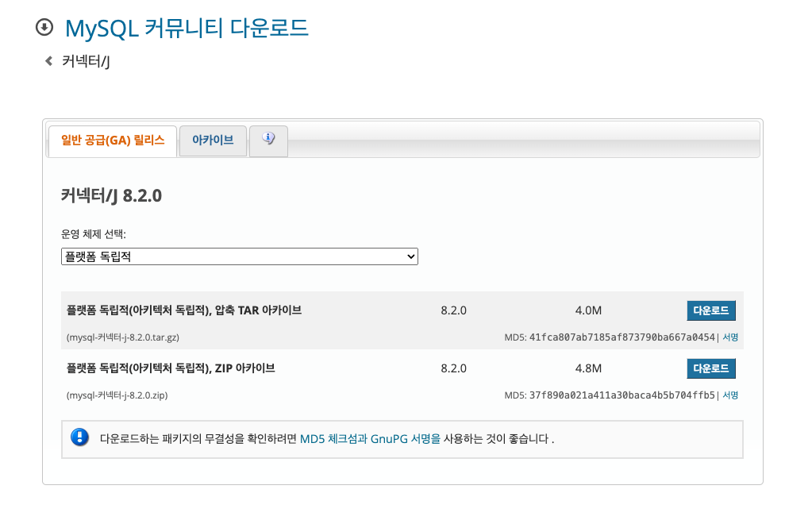812x524 pixels.
Task: Open the 운영 체제 선택 dropdown
Action: 239,256
